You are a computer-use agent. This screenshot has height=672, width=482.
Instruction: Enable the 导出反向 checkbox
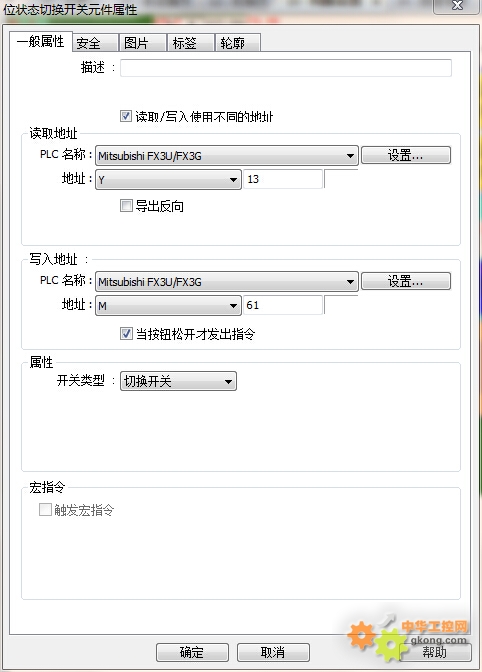coord(126,206)
